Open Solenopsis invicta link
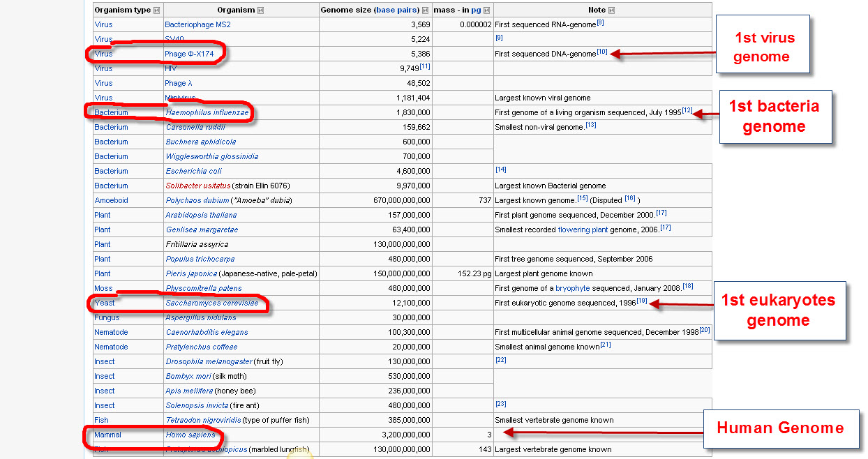Image resolution: width=868 pixels, height=459 pixels. (197, 405)
